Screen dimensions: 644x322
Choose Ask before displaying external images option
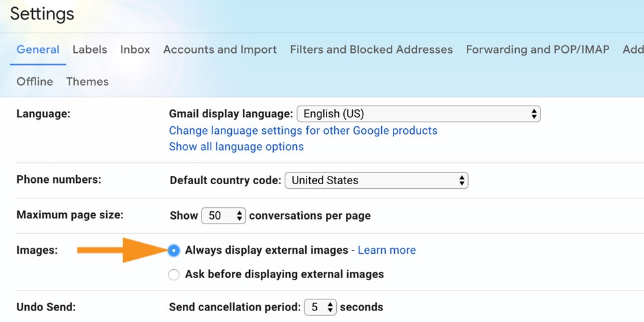[x=173, y=275]
